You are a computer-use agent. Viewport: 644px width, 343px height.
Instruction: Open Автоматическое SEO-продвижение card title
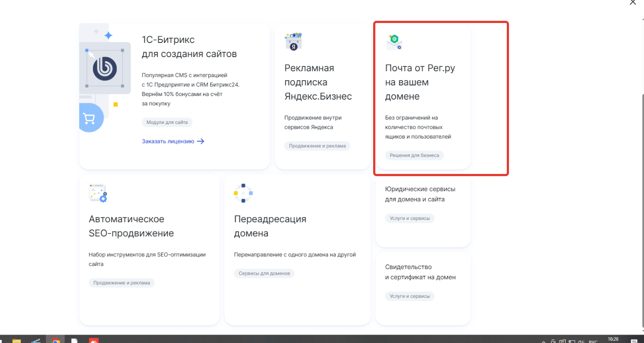[x=131, y=226]
